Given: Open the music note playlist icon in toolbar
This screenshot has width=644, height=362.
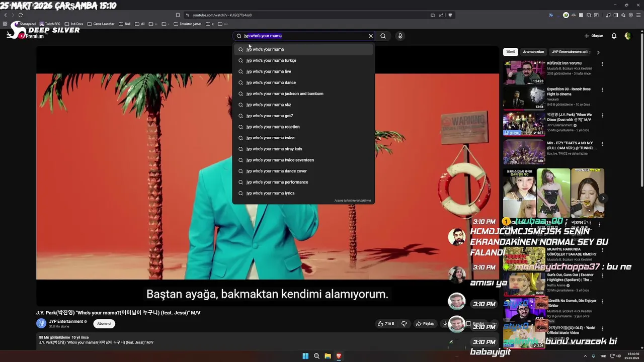Looking at the screenshot, I should [x=608, y=15].
